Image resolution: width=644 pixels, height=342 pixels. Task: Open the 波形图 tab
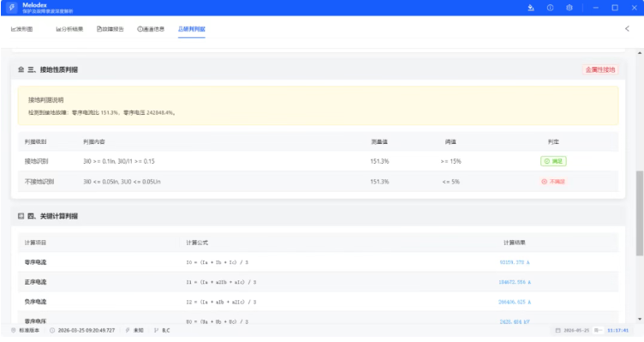21,29
